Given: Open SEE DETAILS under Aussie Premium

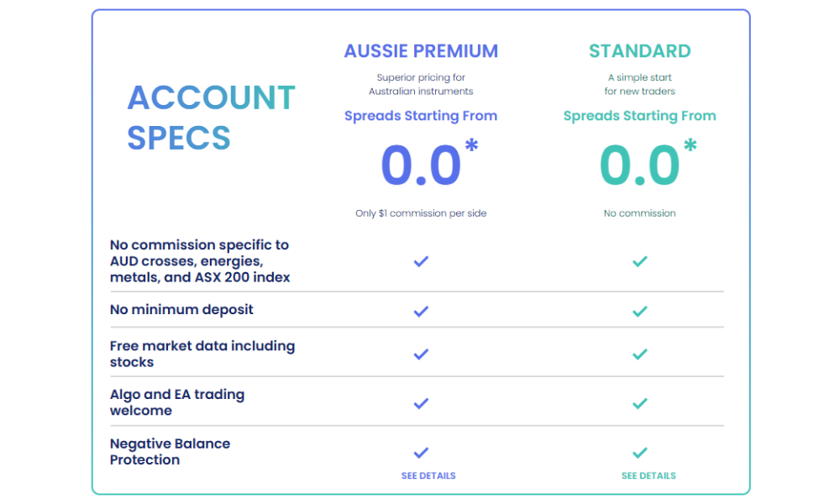Looking at the screenshot, I should (428, 475).
